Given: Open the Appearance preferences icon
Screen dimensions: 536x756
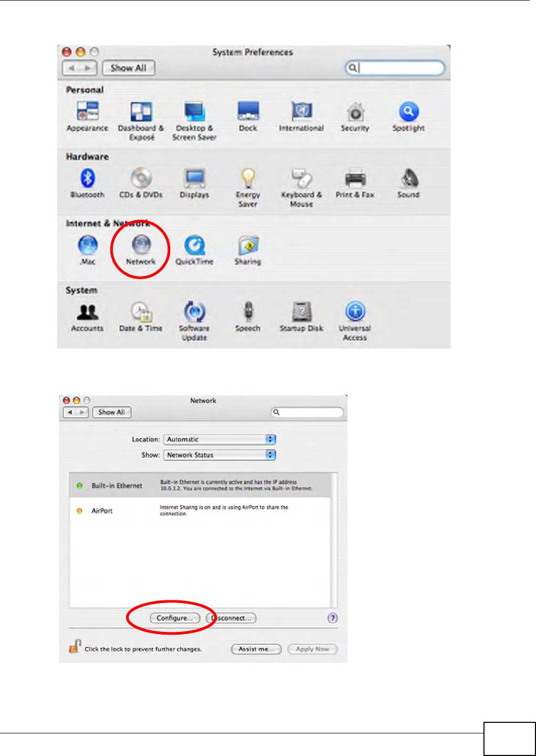Looking at the screenshot, I should coord(87,111).
